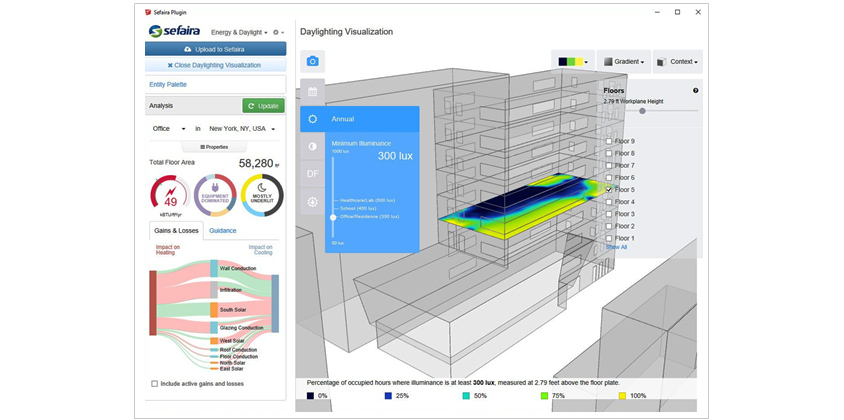Click the Sefaira logo
Screen dimensions: 844x420
point(174,31)
